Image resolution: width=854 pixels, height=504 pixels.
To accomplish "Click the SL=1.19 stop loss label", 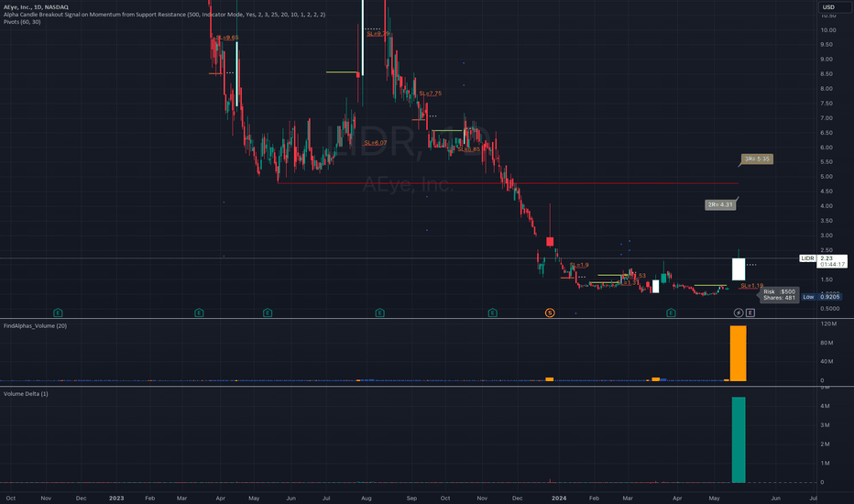I will 751,286.
